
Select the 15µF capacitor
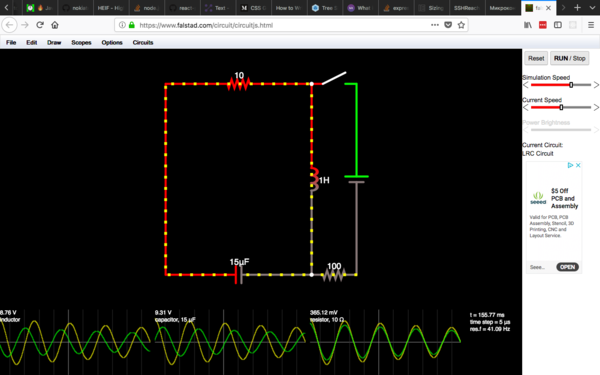coord(239,274)
